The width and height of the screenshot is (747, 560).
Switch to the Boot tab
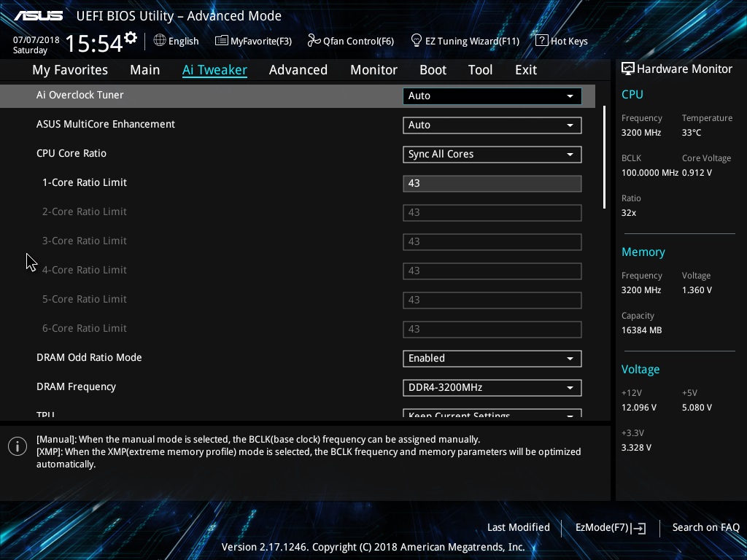tap(433, 70)
